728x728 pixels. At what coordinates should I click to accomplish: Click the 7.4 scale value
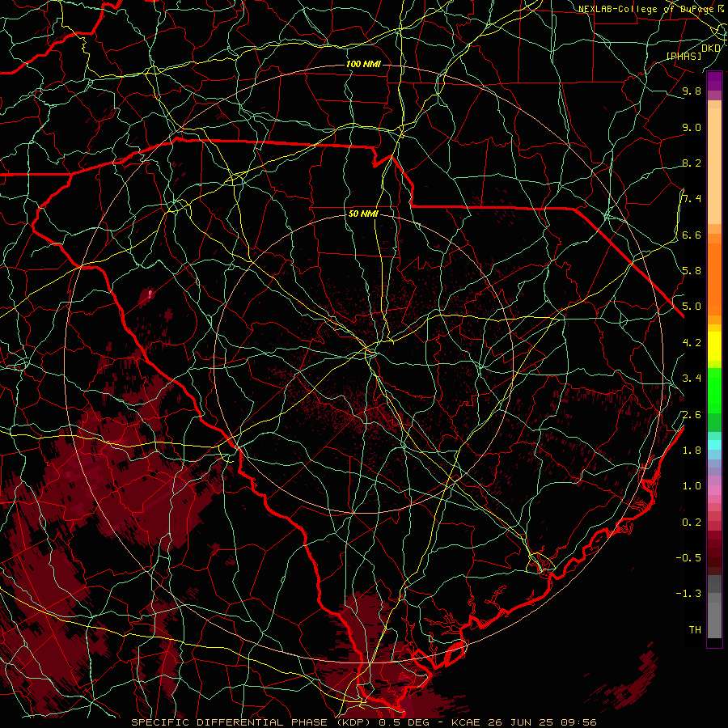[692, 199]
